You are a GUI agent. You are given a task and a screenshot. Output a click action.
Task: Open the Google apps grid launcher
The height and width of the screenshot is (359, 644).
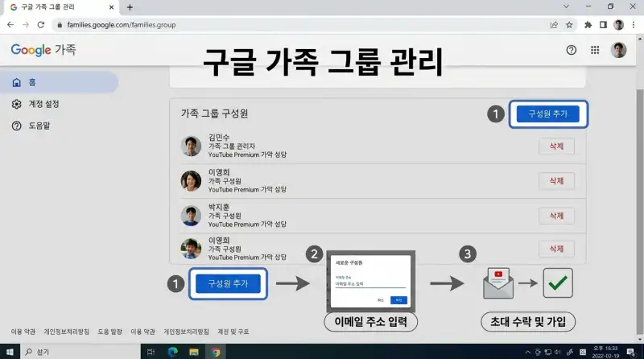coord(595,50)
